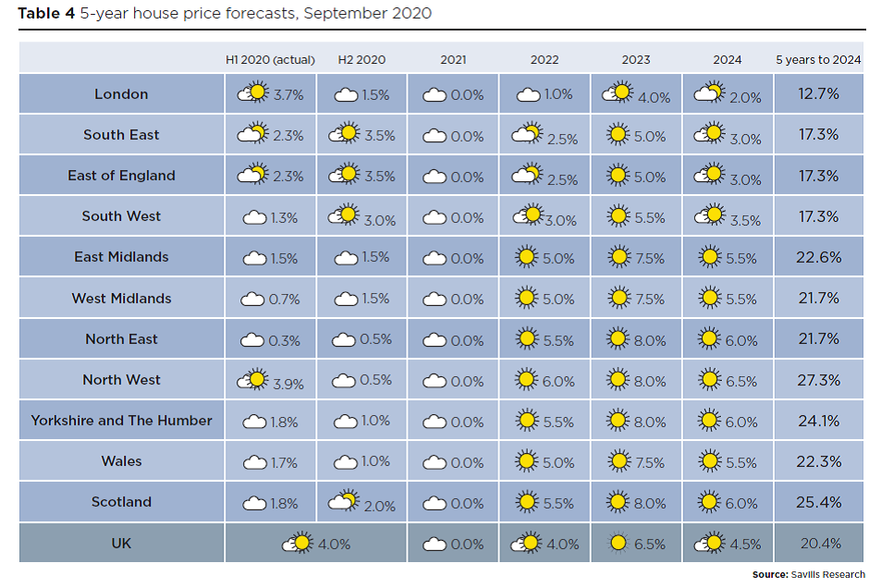Click the sun-cloud icon in UK 4.0% H1/H2 cell
Viewport: 869px width, 588px height.
click(x=298, y=543)
